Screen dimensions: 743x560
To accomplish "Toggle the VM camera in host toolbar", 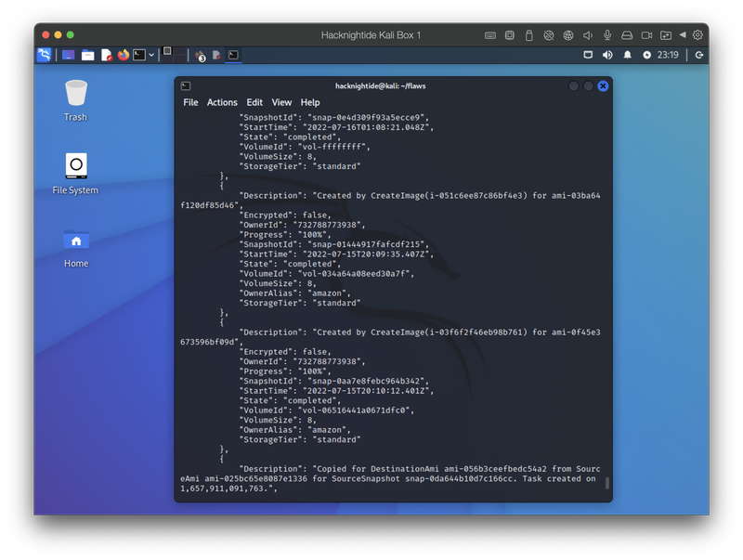I will click(x=646, y=35).
